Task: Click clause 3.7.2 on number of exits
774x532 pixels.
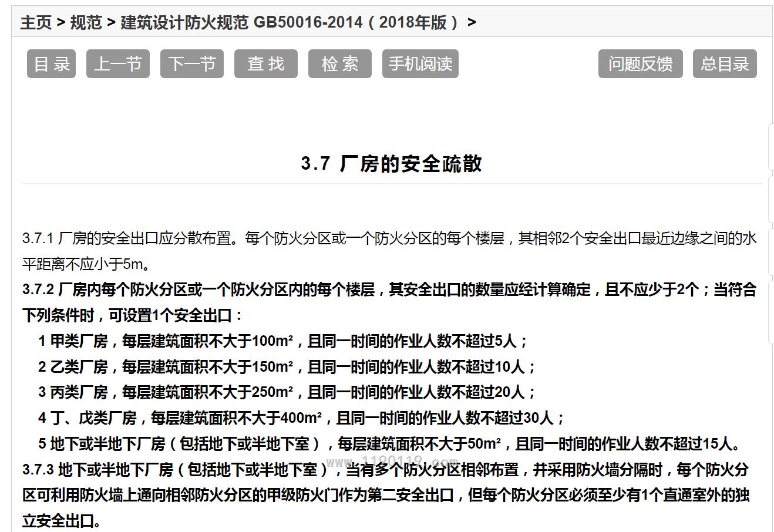Action: (x=388, y=290)
